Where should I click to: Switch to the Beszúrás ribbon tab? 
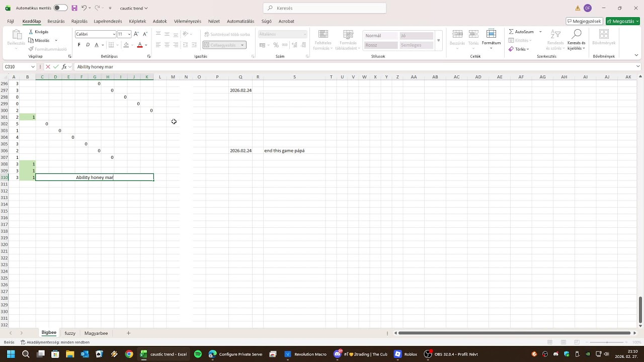point(56,21)
